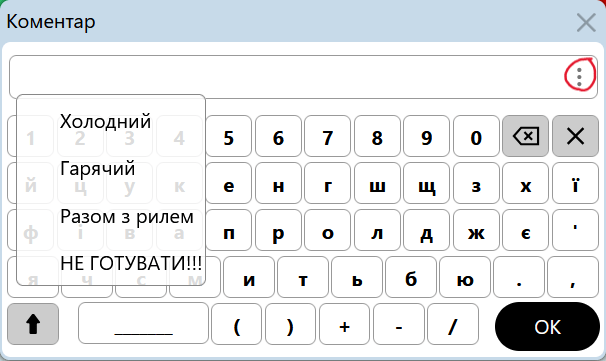Tap the letter є key
Viewport: 606px width, 361px height.
525,230
